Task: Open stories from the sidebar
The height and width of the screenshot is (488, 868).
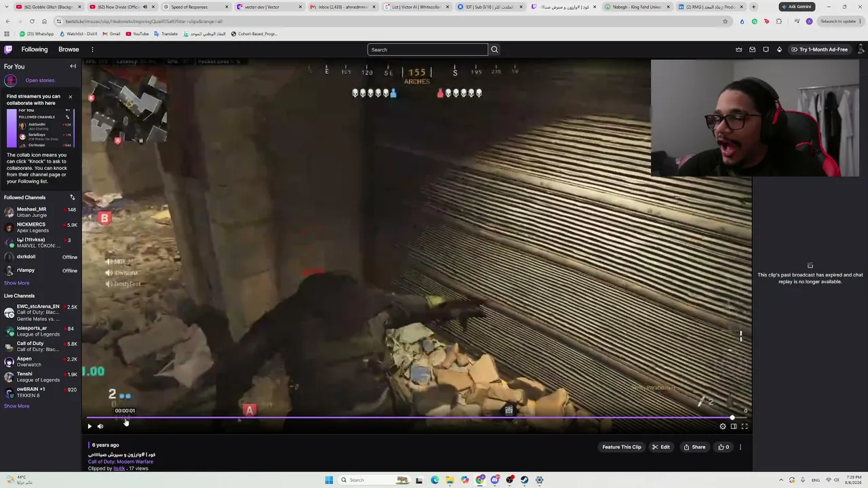Action: [40, 80]
